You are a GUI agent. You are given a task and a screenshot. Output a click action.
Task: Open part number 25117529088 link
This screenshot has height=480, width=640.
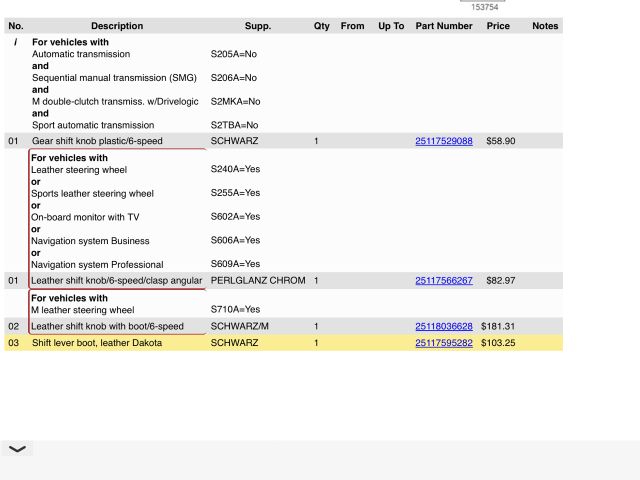click(x=443, y=142)
